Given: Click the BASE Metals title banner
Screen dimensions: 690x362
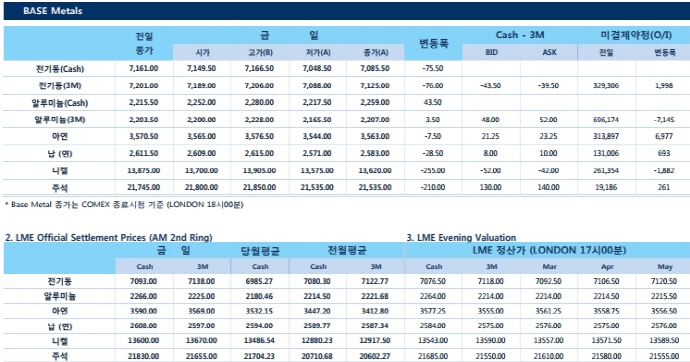Looking at the screenshot, I should coord(347,11).
